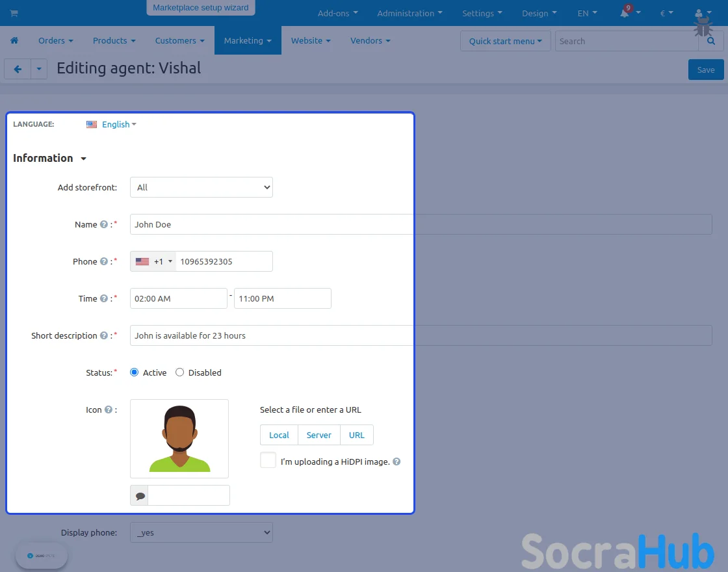Open the Quick start menu dropdown

(x=506, y=41)
